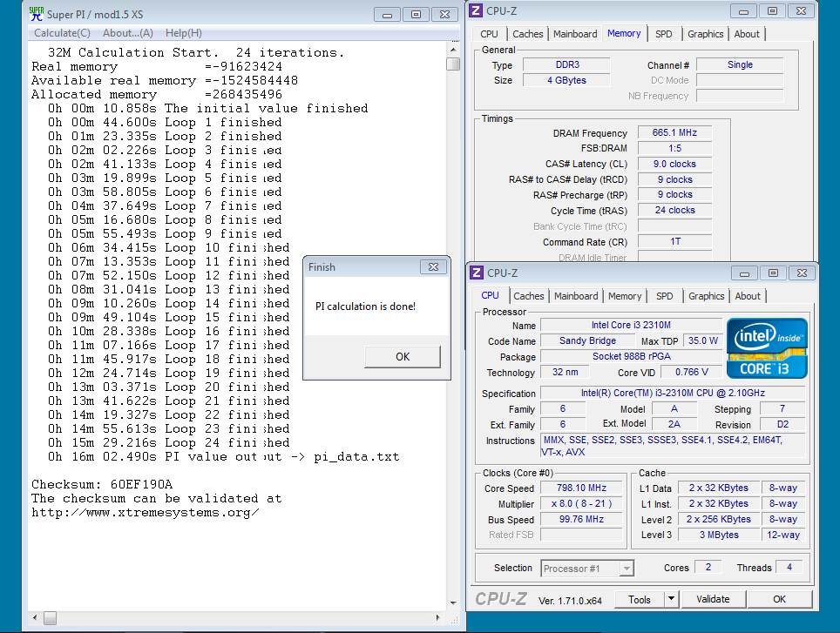Switch to Memory tab in lower CPU-Z window
This screenshot has height=633, width=840.
(x=625, y=296)
